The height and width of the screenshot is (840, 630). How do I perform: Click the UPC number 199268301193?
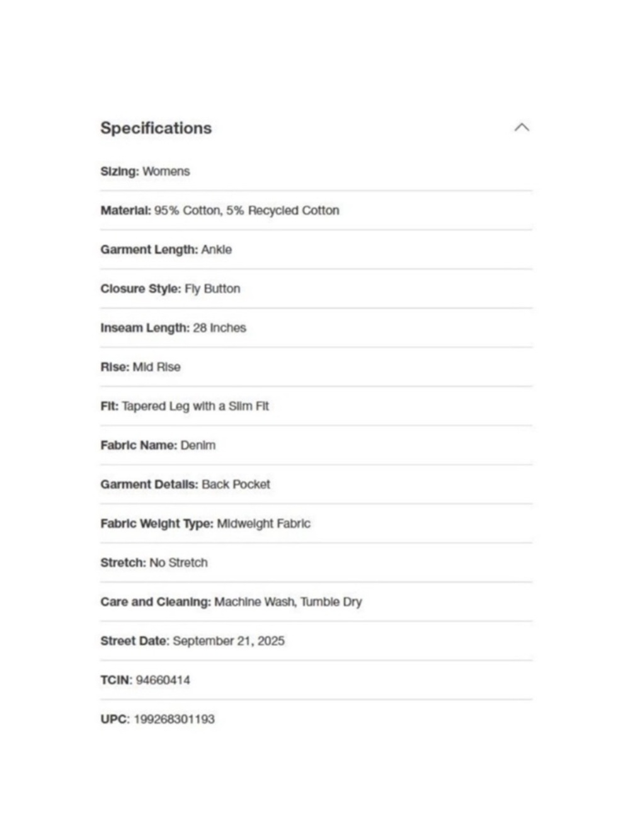tap(174, 719)
